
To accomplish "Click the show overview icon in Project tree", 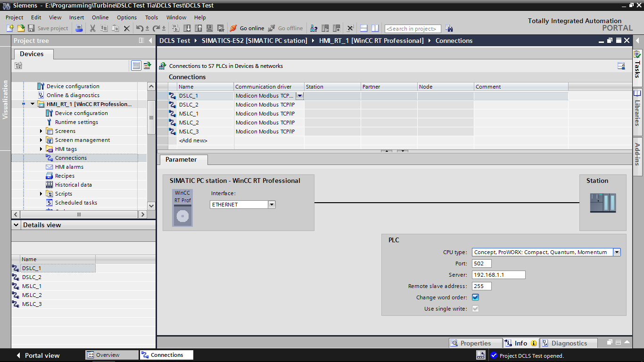I will [x=136, y=66].
